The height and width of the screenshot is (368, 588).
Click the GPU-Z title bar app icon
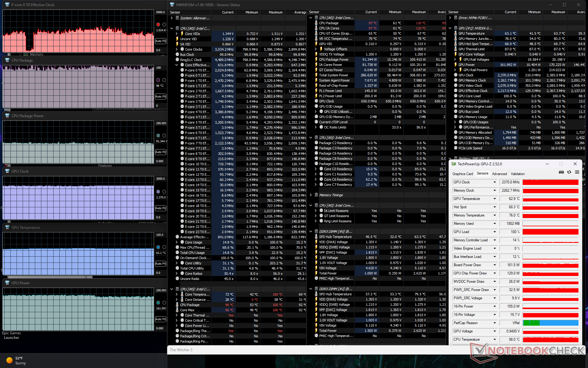click(x=454, y=164)
